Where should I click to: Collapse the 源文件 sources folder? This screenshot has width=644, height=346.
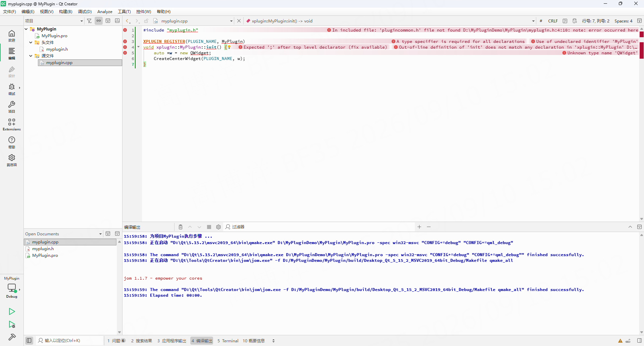(31, 56)
